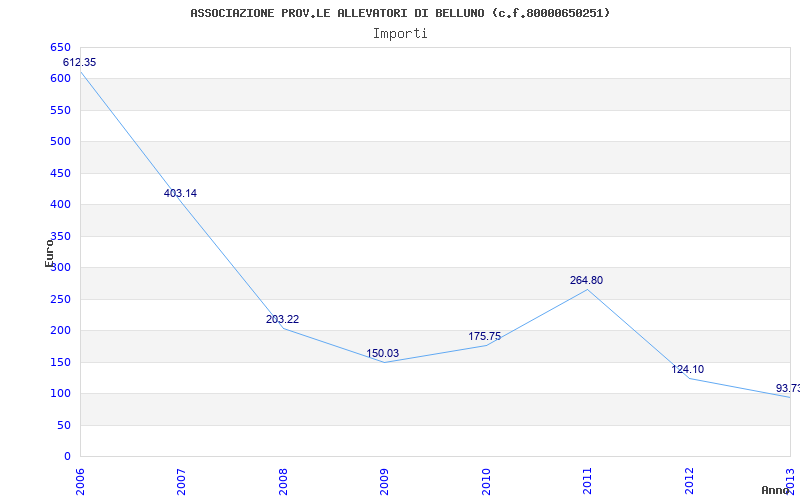The image size is (800, 500).
Task: Click the 250 y-axis tick label
Action: [60, 299]
